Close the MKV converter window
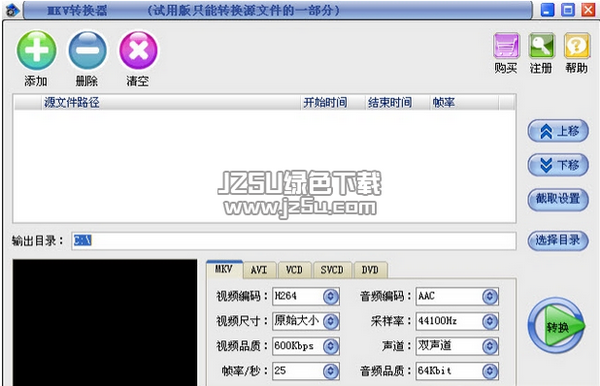This screenshot has height=386, width=600. [588, 10]
